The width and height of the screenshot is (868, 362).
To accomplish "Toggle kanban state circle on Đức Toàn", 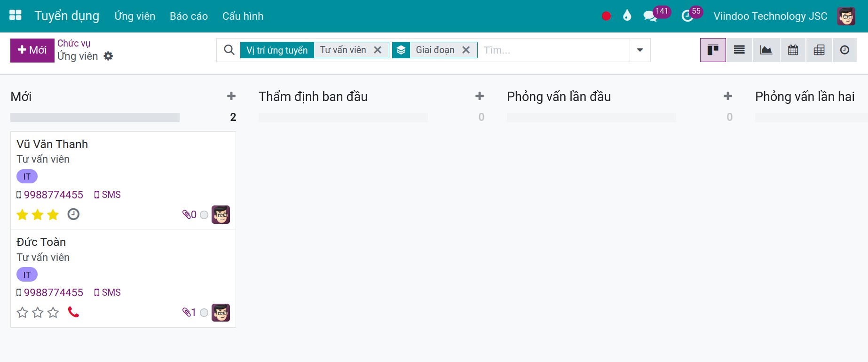I will (204, 313).
